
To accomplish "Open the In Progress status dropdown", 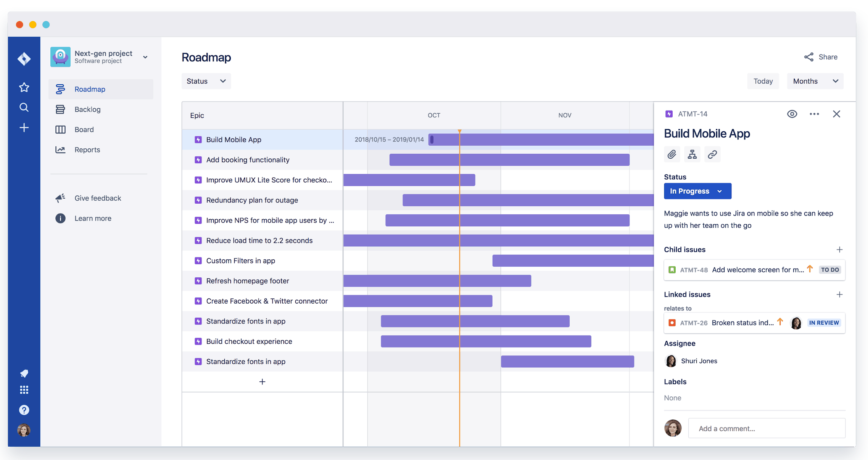I will click(697, 191).
